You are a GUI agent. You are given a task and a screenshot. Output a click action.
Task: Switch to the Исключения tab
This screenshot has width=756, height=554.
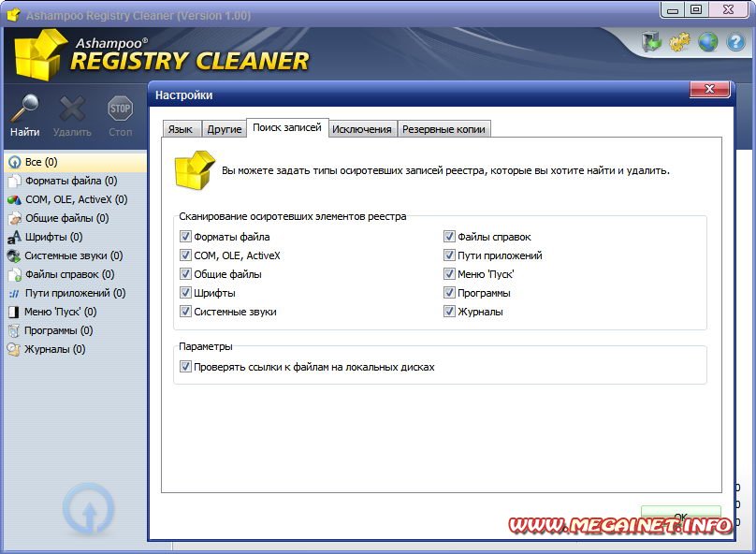362,129
